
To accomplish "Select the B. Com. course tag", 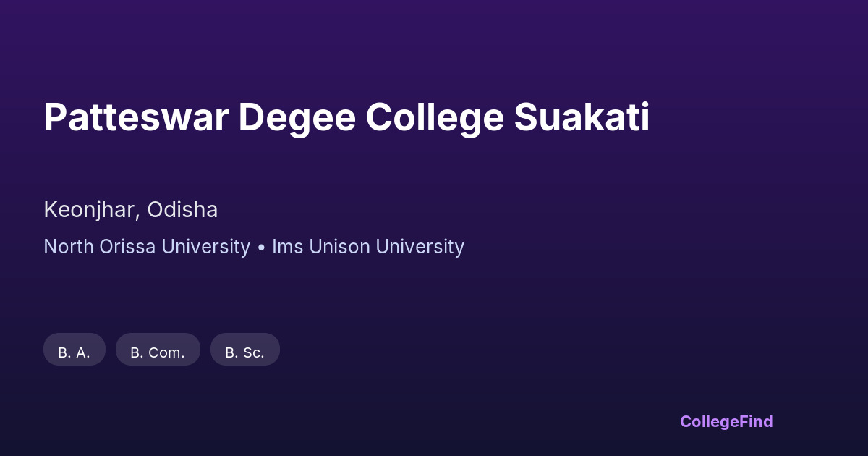I will pos(158,350).
